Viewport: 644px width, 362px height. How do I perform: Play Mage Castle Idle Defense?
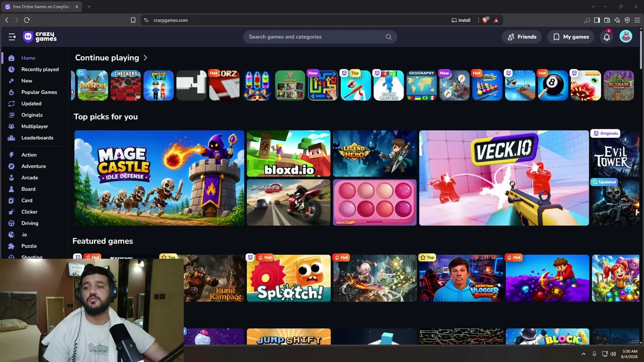coord(159,178)
